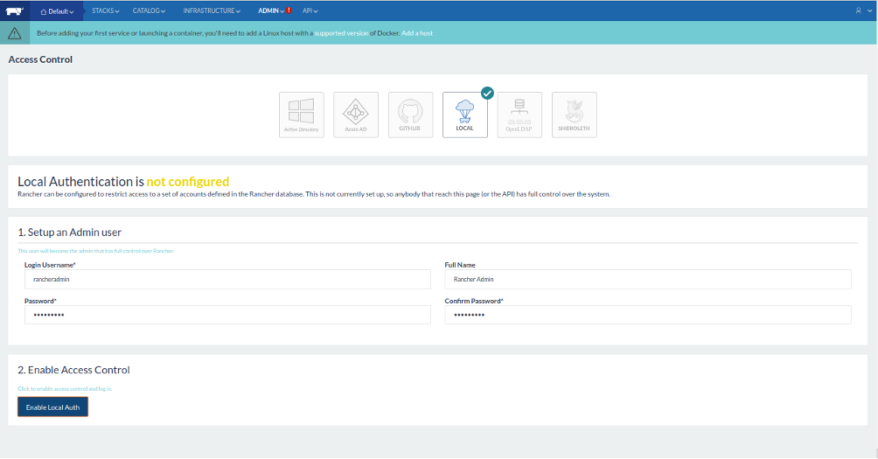
Task: Select Active Directory authentication provider
Action: tap(301, 115)
